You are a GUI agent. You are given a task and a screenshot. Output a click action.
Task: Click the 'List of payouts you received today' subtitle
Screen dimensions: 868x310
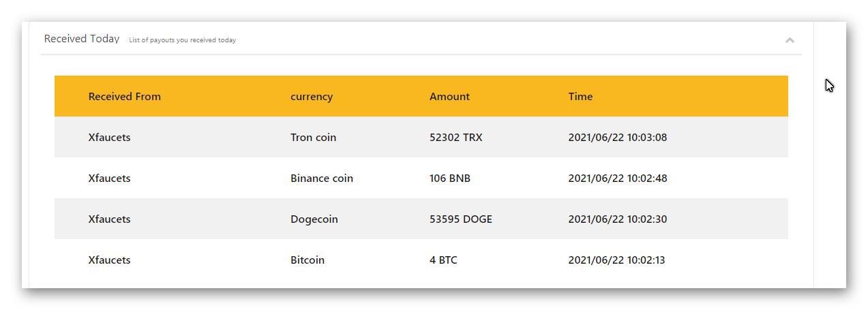tap(182, 40)
